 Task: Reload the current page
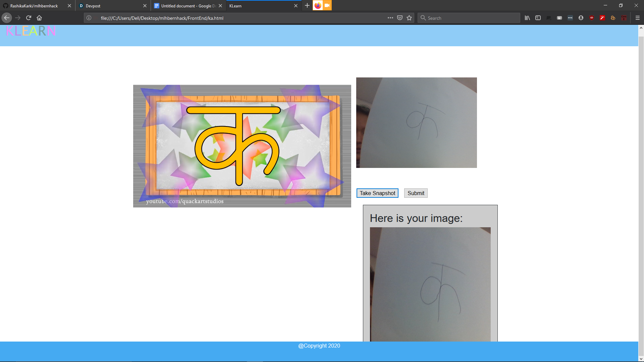(x=29, y=18)
